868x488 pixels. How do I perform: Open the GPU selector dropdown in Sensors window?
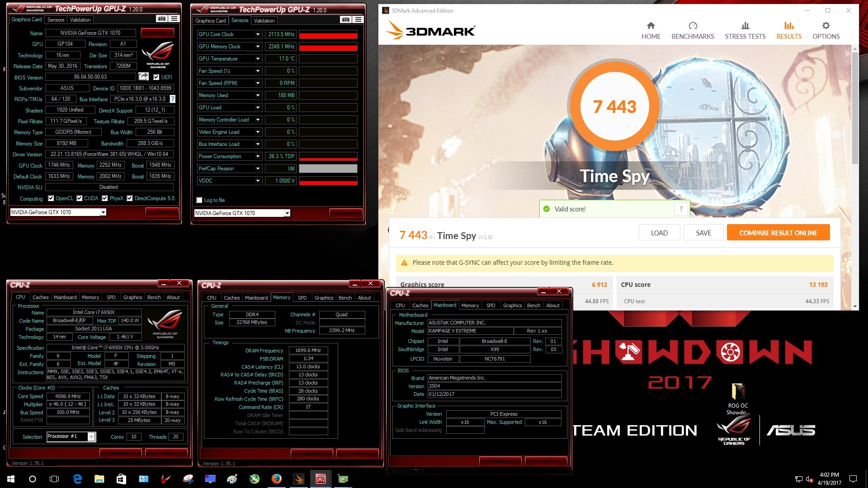pyautogui.click(x=287, y=213)
